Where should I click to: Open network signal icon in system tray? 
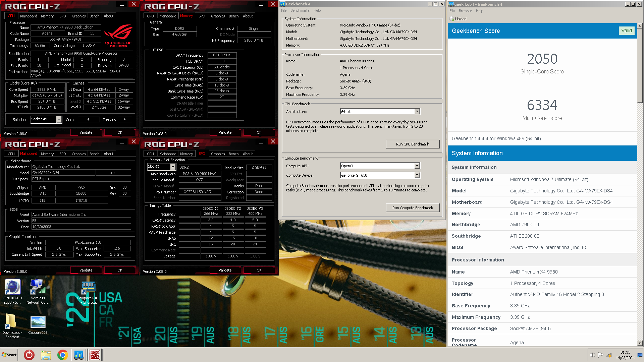coord(609,355)
